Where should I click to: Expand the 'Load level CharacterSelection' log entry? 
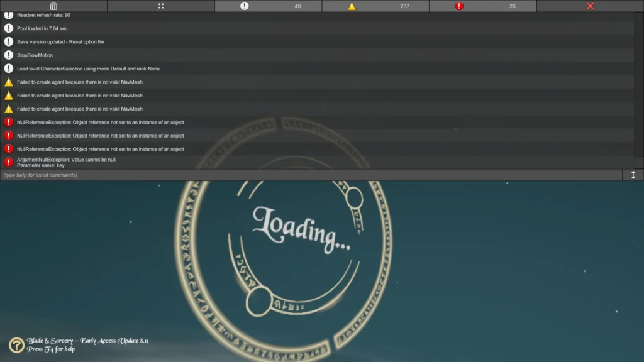pyautogui.click(x=317, y=69)
